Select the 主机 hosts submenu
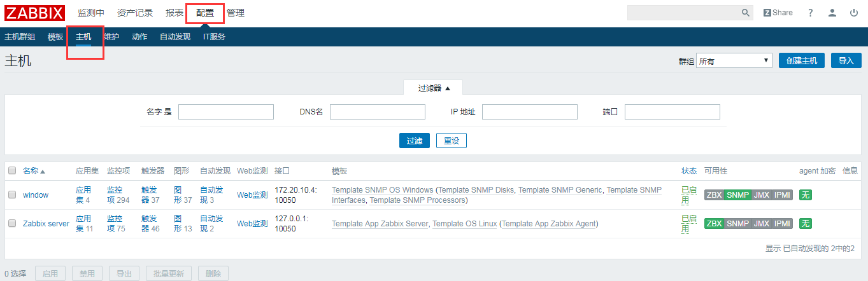 pyautogui.click(x=83, y=37)
